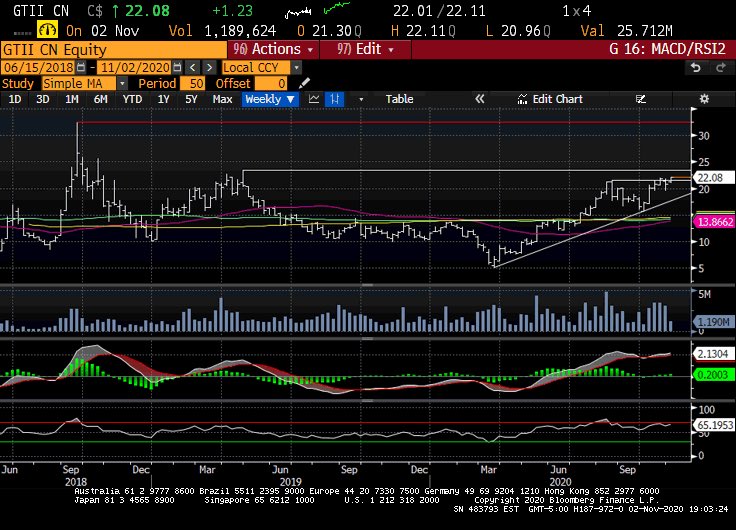Open the Actions menu
736x530 pixels.
(x=273, y=49)
